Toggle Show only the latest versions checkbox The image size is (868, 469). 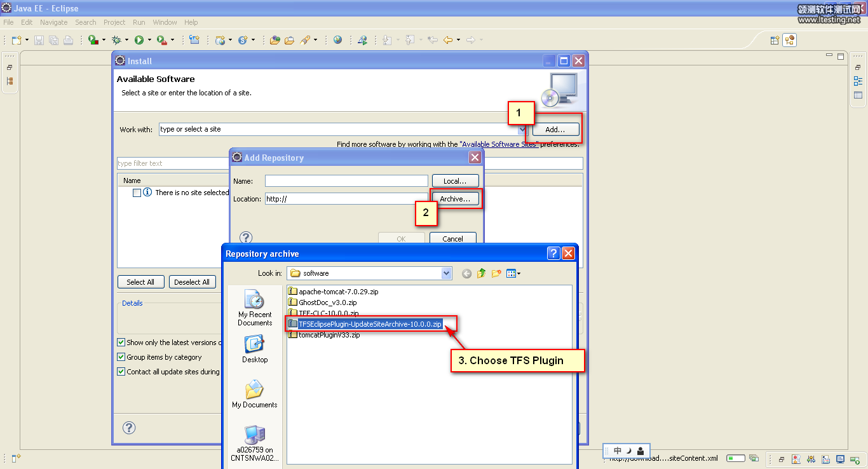tap(121, 342)
